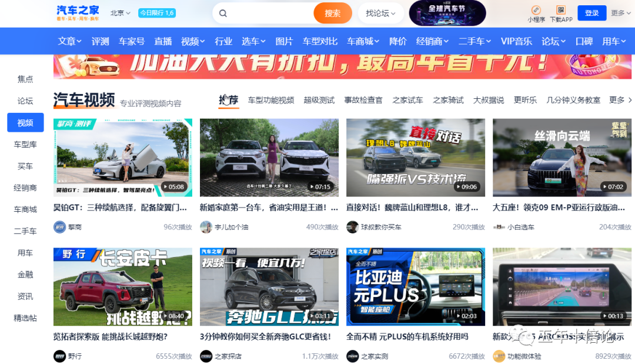Click 之家探店 channel avatar
The height and width of the screenshot is (364, 635).
pyautogui.click(x=206, y=356)
